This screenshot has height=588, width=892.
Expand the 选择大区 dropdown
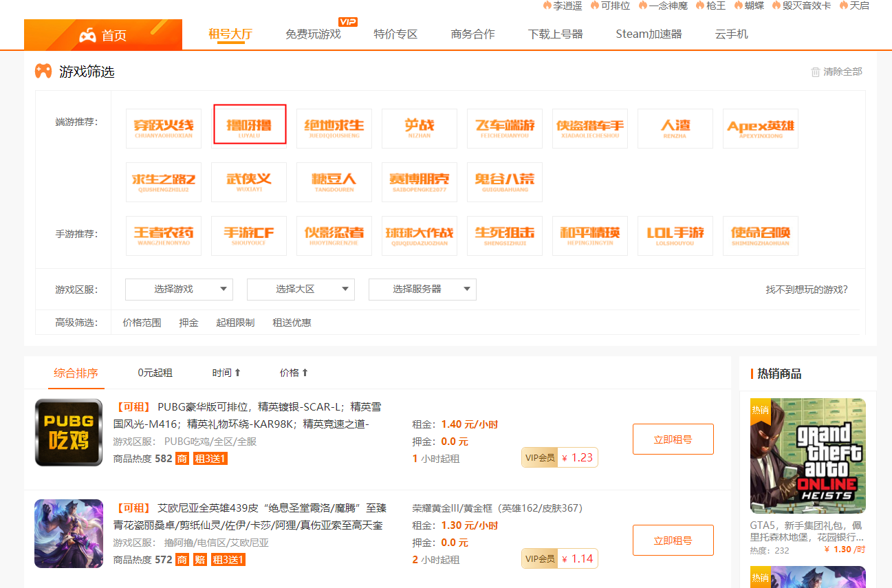click(301, 290)
